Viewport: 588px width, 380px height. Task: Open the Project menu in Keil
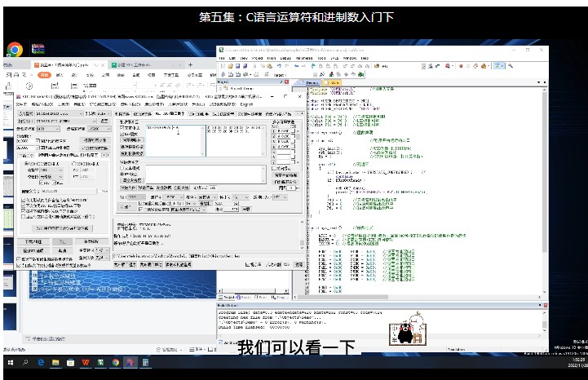(x=257, y=58)
